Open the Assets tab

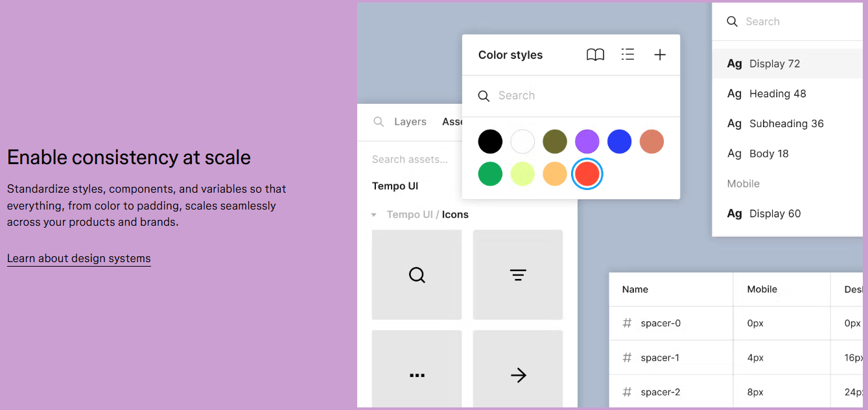coord(452,122)
